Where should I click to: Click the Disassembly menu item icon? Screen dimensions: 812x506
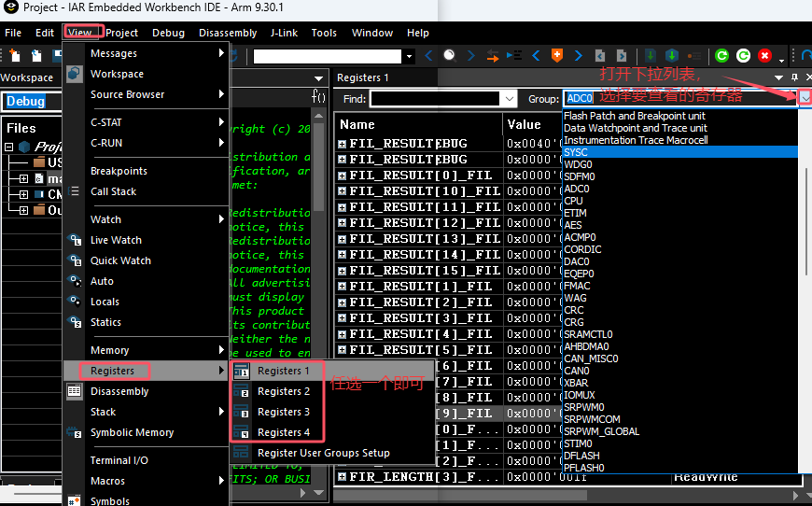click(x=74, y=391)
